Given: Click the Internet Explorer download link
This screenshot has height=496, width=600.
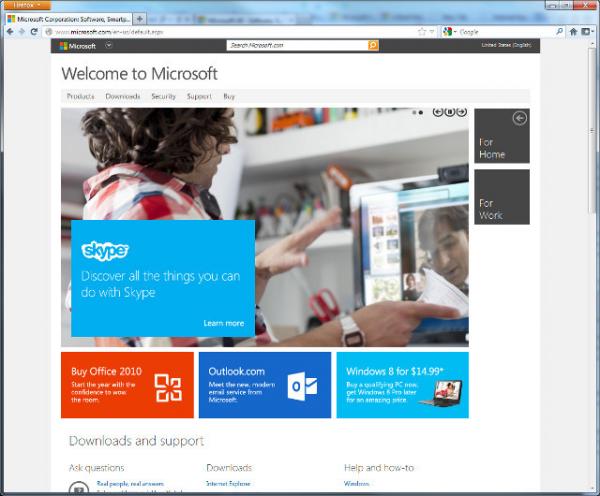Looking at the screenshot, I should coord(228,484).
